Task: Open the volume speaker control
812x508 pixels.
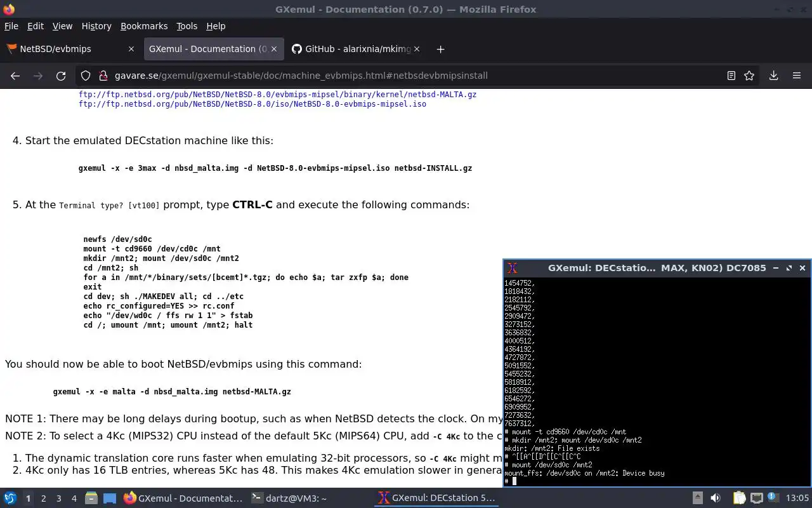Action: point(716,498)
